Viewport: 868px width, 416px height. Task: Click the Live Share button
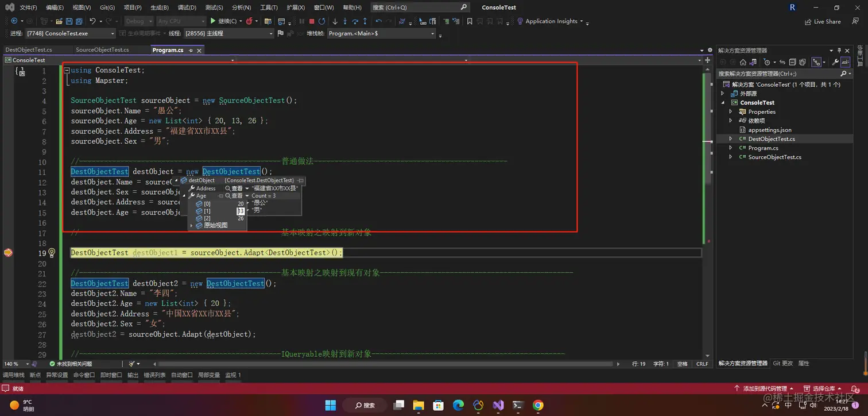822,22
